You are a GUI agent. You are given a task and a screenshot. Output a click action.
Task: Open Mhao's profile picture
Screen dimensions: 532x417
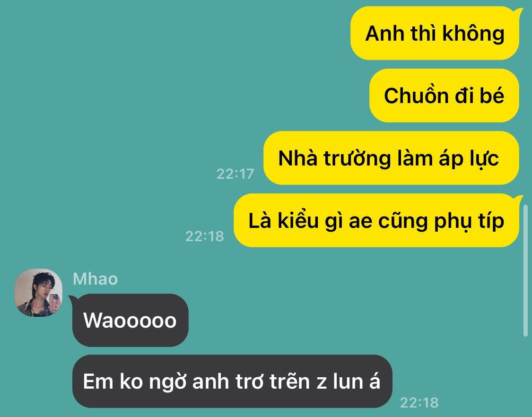pyautogui.click(x=38, y=293)
